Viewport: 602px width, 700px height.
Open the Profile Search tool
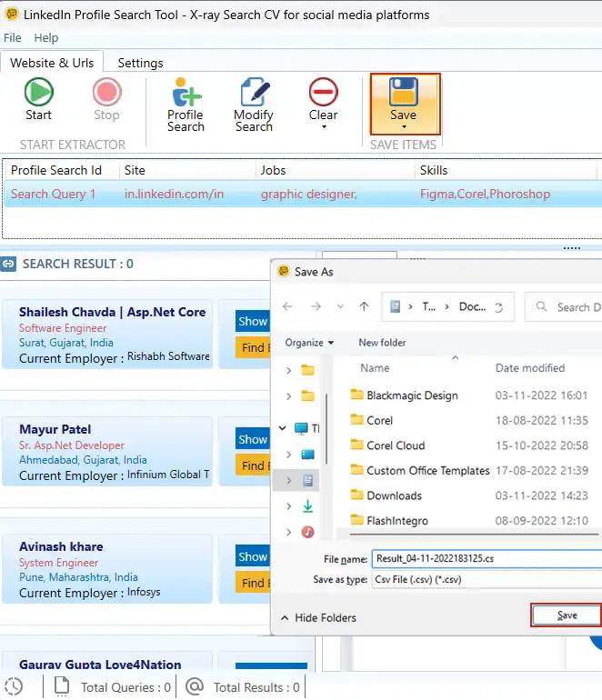(x=186, y=105)
